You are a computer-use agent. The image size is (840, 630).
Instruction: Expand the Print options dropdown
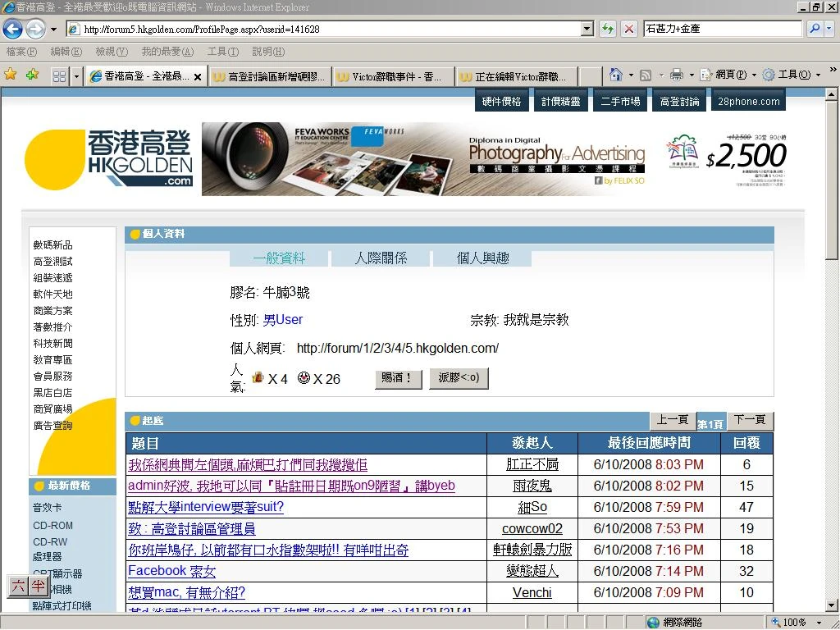[691, 75]
